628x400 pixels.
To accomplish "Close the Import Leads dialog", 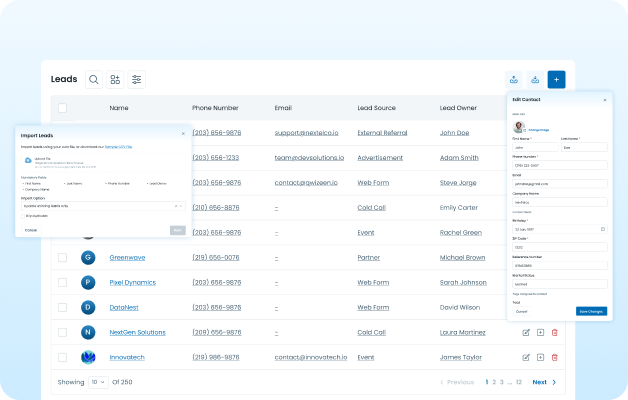I will pyautogui.click(x=182, y=132).
